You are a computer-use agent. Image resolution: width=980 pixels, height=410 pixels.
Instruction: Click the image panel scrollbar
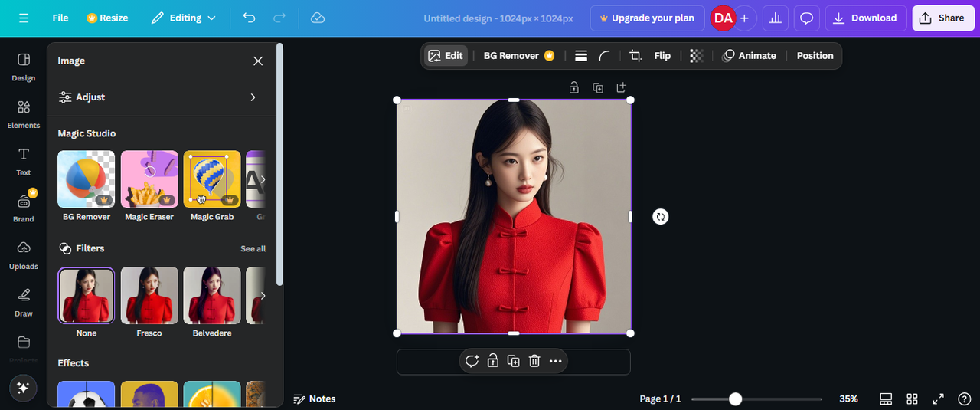279,165
